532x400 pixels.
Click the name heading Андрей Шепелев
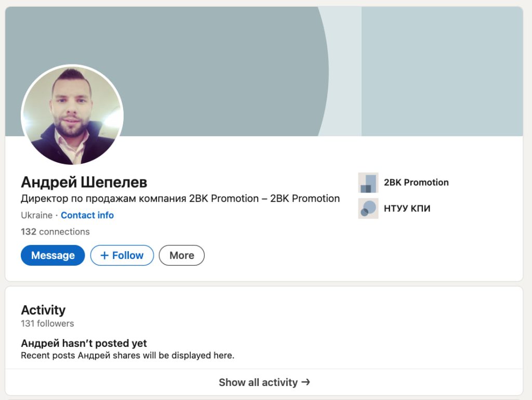click(x=84, y=182)
